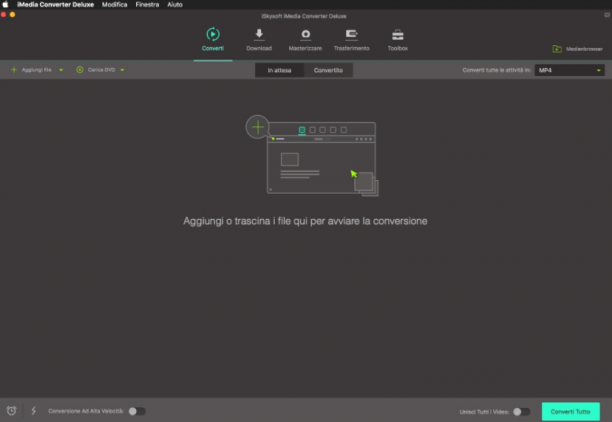Toggle Unisci Tutti i Video switch
The image size is (612, 422).
[521, 412]
